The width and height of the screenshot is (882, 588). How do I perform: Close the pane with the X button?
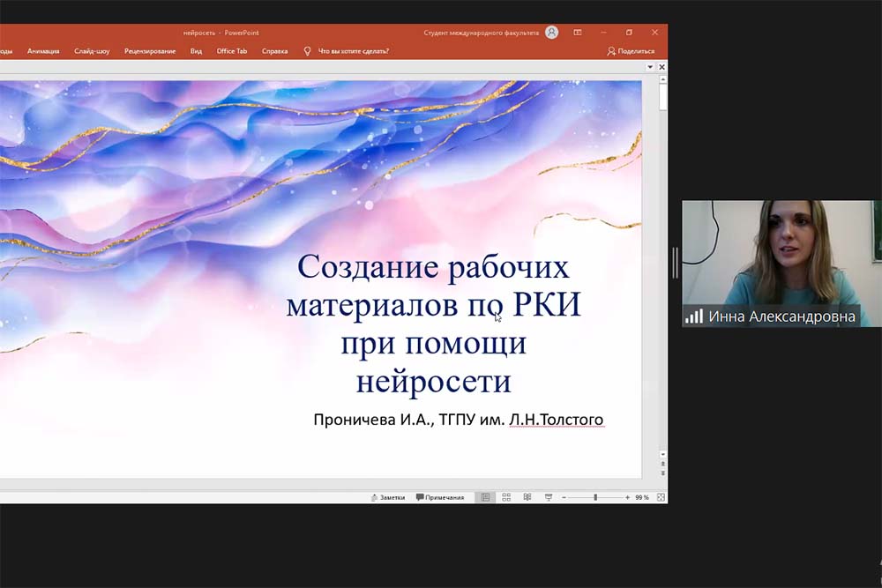(661, 67)
